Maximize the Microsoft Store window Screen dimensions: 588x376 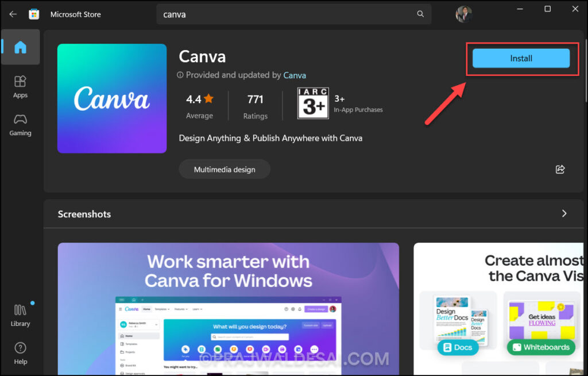(x=547, y=9)
